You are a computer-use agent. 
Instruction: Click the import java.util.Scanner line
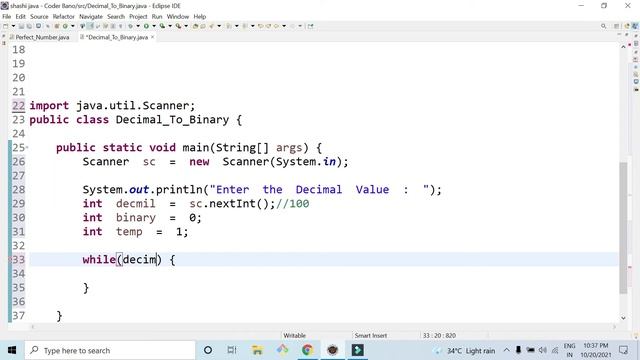(112, 106)
